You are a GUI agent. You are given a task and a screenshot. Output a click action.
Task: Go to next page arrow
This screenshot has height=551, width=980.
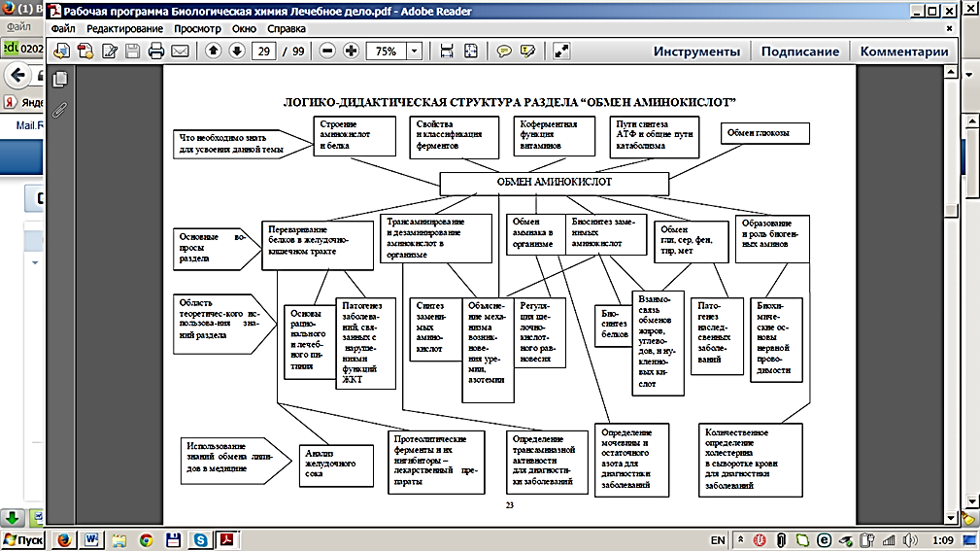pyautogui.click(x=236, y=52)
